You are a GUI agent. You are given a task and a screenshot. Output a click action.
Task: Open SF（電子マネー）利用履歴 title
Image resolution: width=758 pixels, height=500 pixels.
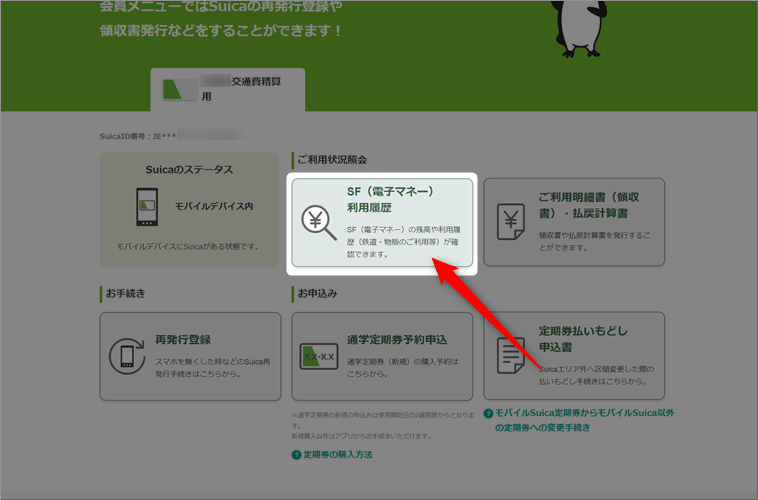pyautogui.click(x=390, y=198)
